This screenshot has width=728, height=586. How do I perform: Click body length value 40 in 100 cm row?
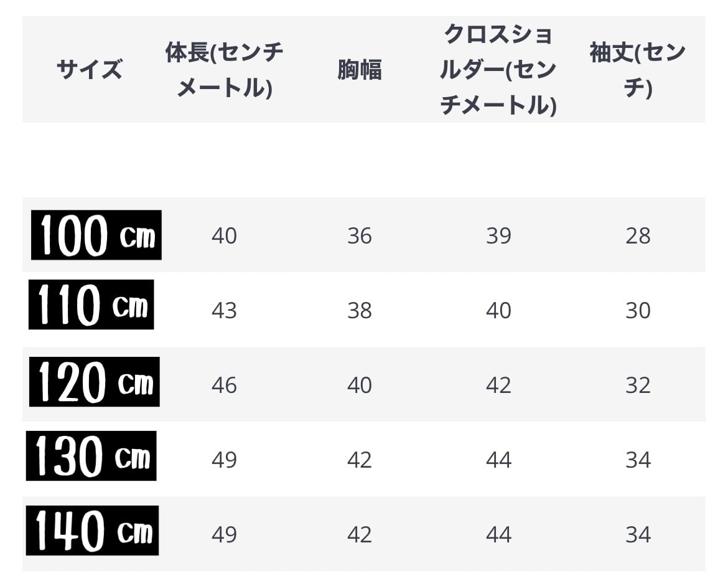pos(224,236)
